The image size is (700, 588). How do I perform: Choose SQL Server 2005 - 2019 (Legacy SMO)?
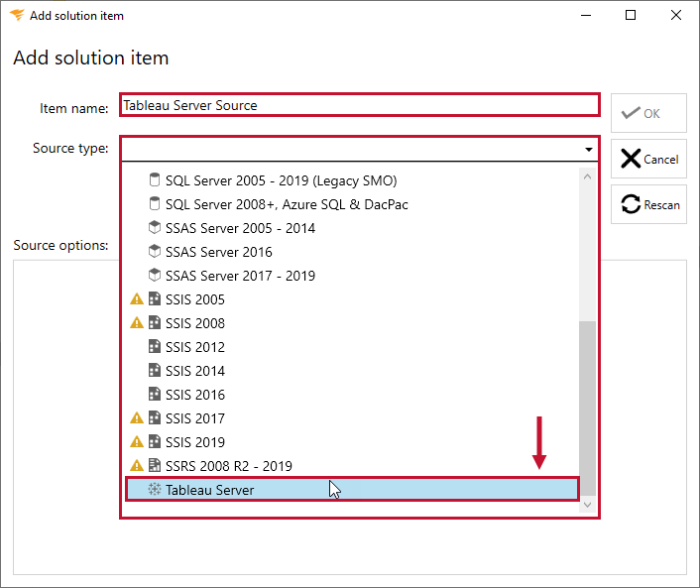click(352, 180)
